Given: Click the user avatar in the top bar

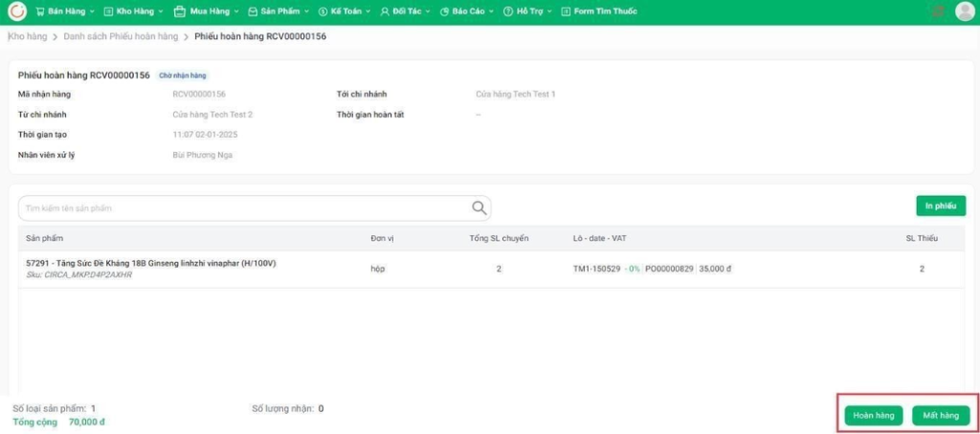Looking at the screenshot, I should pyautogui.click(x=964, y=11).
